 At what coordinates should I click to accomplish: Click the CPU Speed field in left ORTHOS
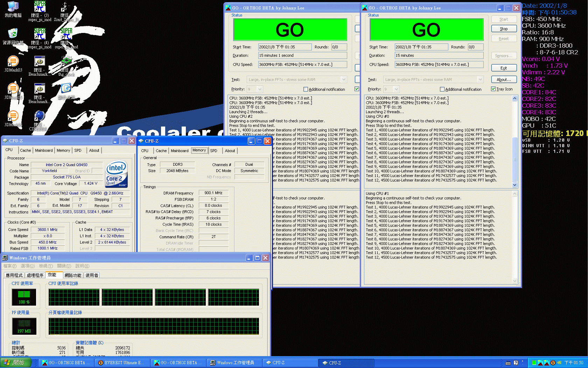coord(302,64)
